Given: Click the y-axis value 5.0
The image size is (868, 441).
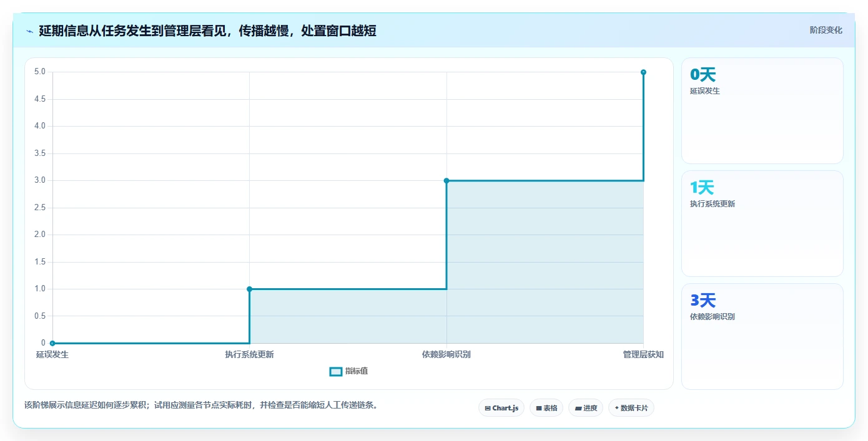Looking at the screenshot, I should pyautogui.click(x=40, y=72).
